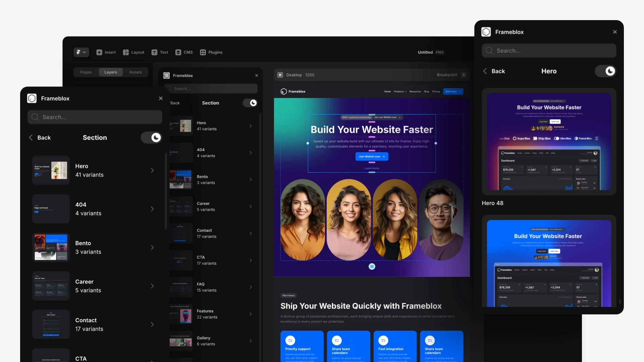644x362 pixels.
Task: Click the Frameblox logo in the middle plugin panel
Action: (166, 75)
